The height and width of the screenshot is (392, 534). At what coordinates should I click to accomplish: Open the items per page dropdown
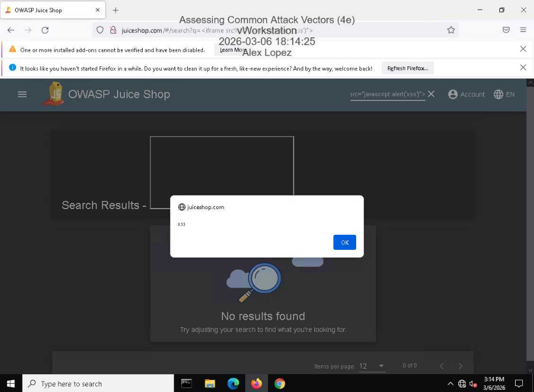(x=372, y=365)
